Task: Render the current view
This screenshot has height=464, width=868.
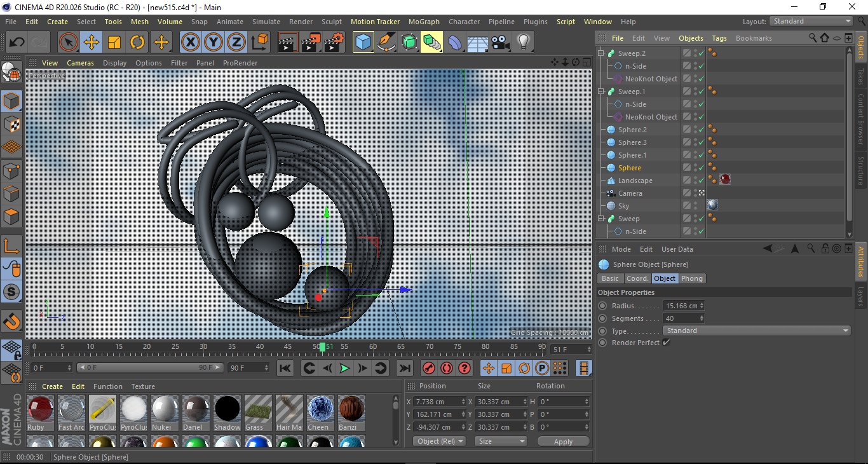Action: tap(288, 43)
